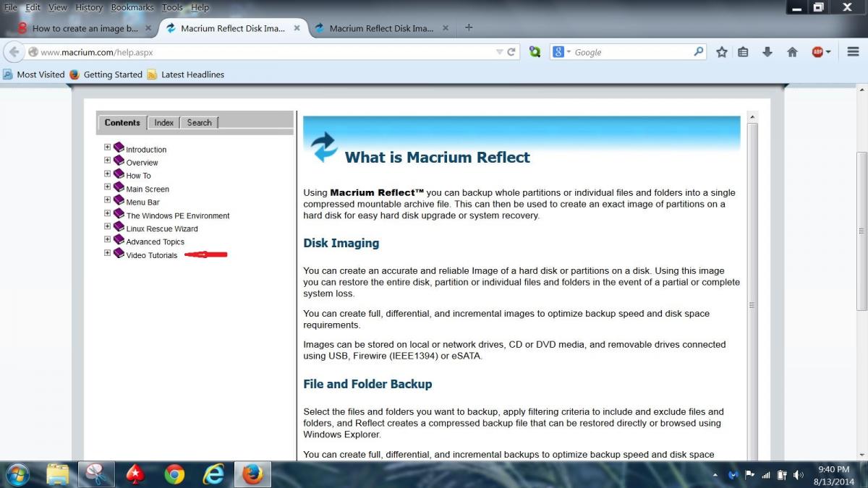Image resolution: width=868 pixels, height=488 pixels.
Task: Click the Overview book icon
Action: tap(119, 160)
